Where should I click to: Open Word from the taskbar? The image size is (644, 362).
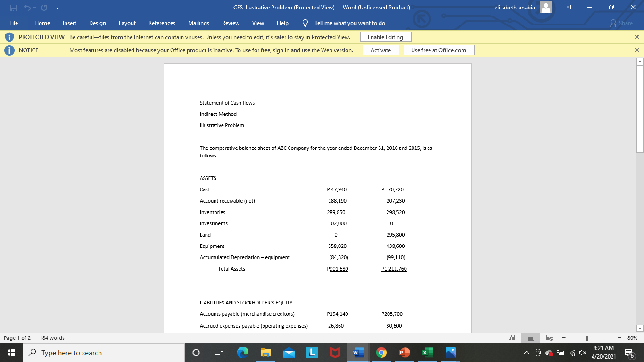click(x=357, y=352)
